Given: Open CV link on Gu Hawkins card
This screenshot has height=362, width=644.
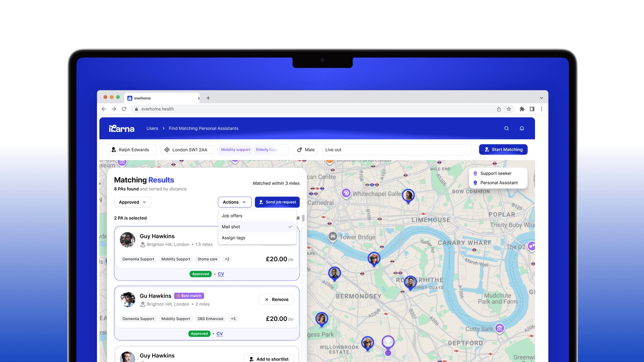Looking at the screenshot, I should (220, 334).
